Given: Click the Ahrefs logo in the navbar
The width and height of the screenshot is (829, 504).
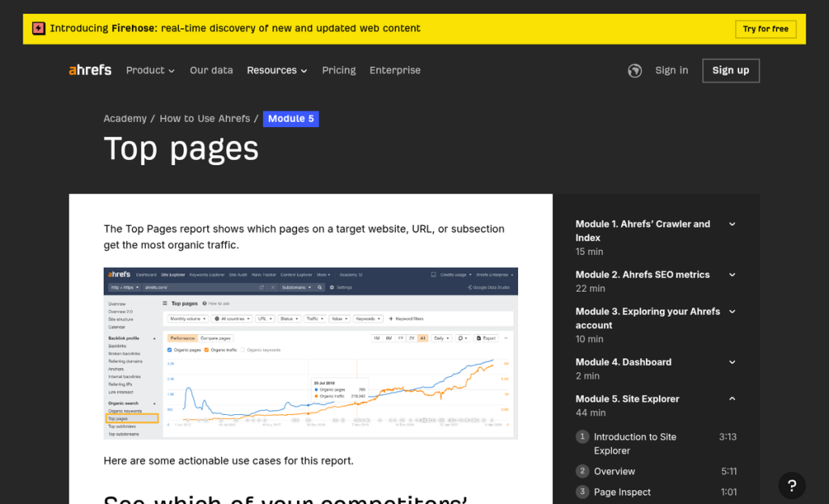Looking at the screenshot, I should click(x=89, y=70).
